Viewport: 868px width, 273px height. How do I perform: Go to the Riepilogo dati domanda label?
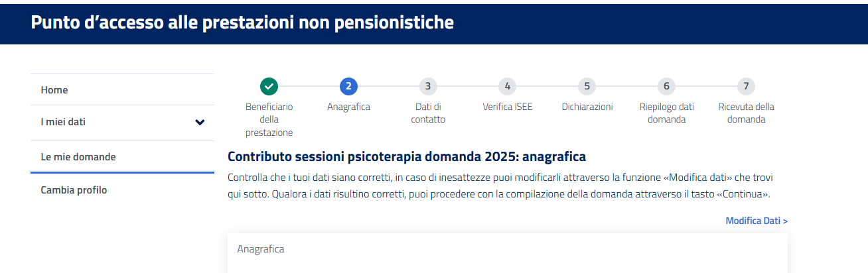[666, 113]
